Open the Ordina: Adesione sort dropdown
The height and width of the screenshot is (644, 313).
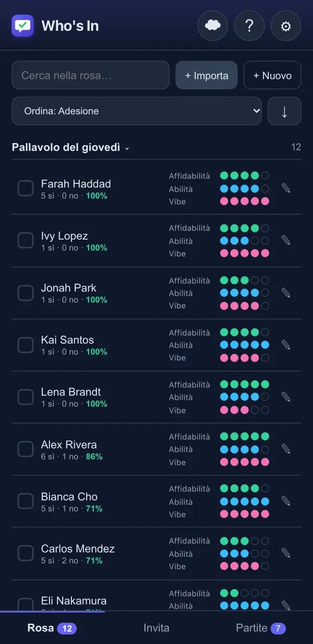point(137,111)
